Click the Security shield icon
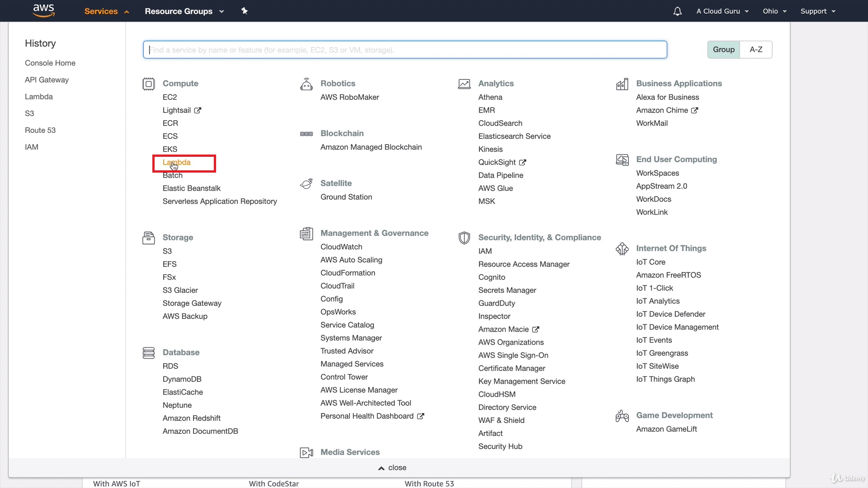The height and width of the screenshot is (488, 868). pyautogui.click(x=464, y=238)
